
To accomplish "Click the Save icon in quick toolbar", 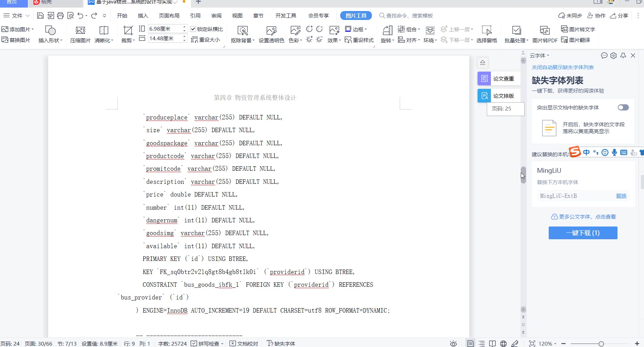I will tap(40, 15).
